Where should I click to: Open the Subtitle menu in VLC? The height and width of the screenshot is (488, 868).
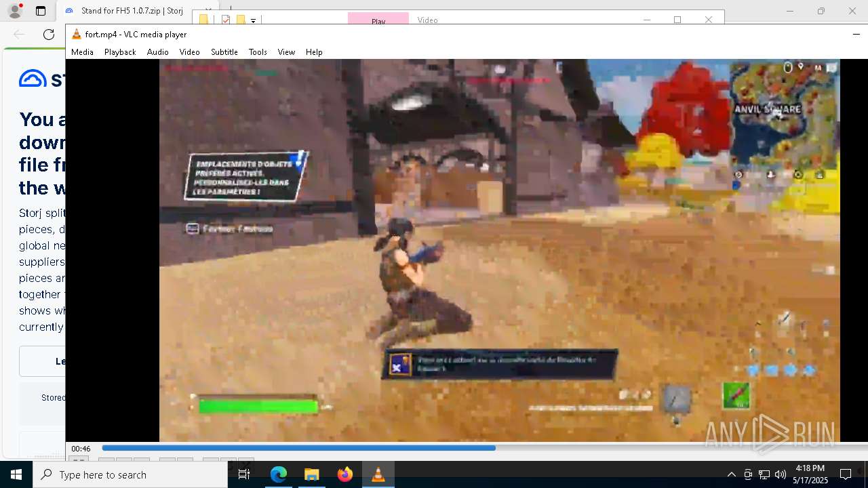pyautogui.click(x=224, y=52)
